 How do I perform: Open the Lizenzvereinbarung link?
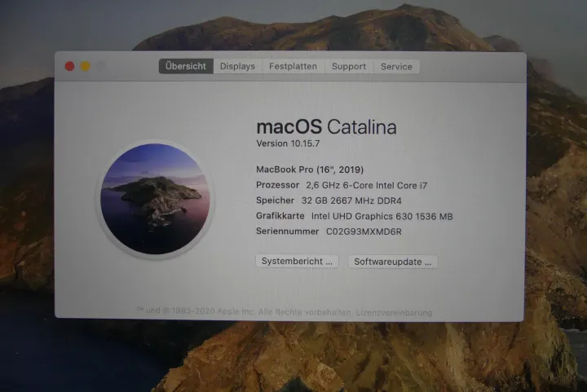pos(394,312)
